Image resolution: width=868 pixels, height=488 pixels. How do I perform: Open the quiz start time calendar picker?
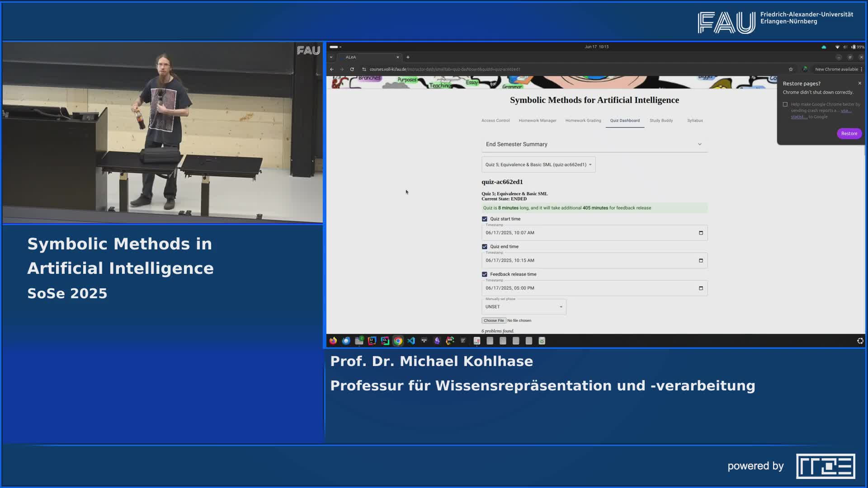tap(701, 233)
